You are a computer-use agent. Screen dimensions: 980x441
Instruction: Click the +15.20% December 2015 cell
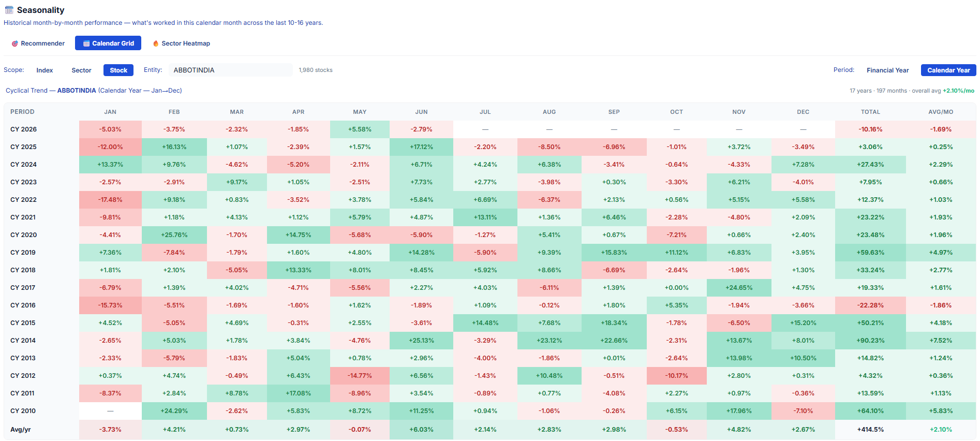tap(803, 323)
